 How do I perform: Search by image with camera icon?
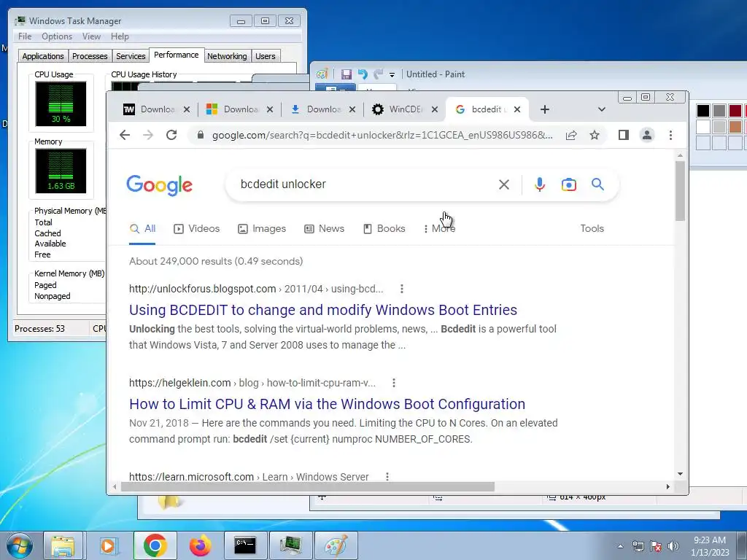click(569, 184)
